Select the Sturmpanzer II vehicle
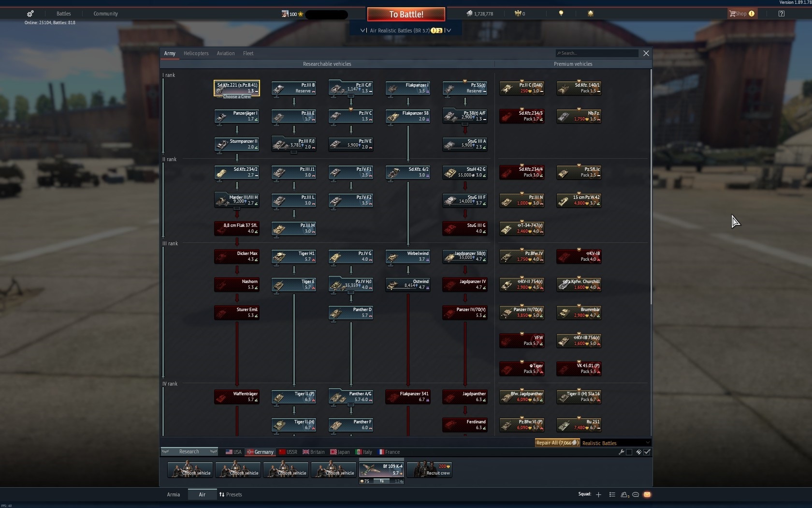 237,144
